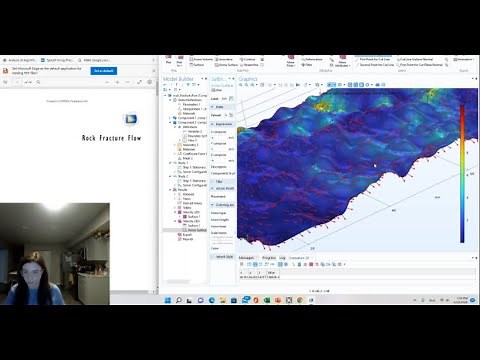Click the search icon in Edge PDF toolbar
Image resolution: width=480 pixels, height=360 pixels.
(38, 82)
